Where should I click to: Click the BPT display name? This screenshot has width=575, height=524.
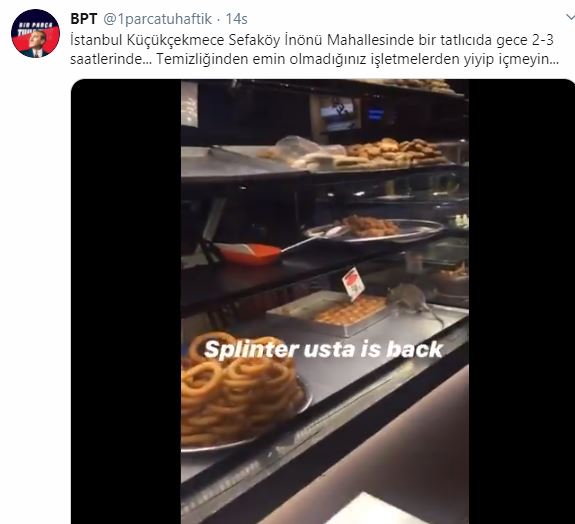click(x=84, y=19)
